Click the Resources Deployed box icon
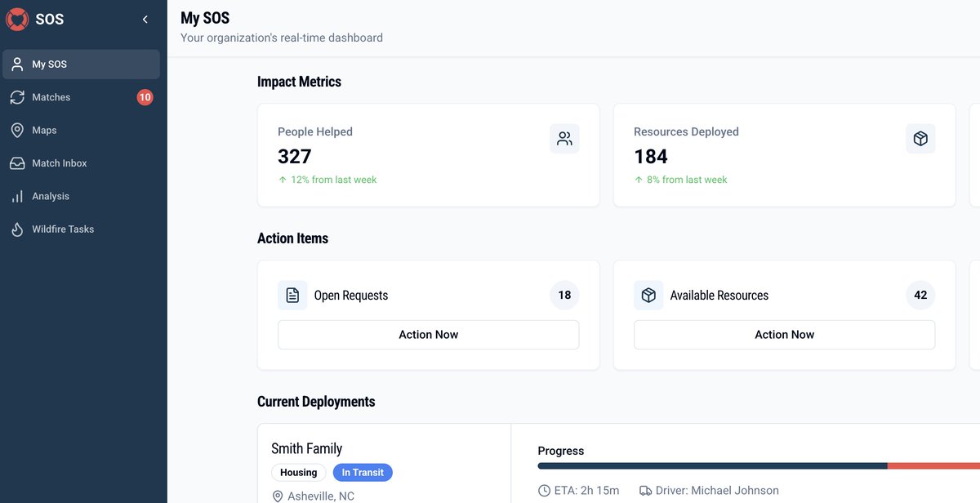 point(920,139)
